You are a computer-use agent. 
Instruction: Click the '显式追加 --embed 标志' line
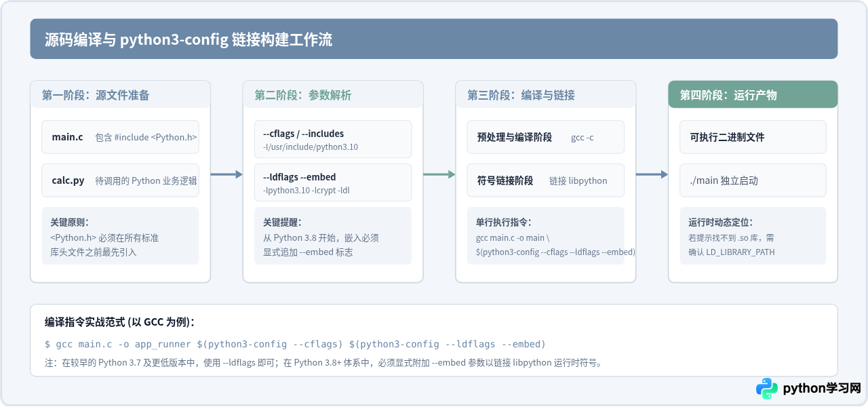tap(308, 252)
